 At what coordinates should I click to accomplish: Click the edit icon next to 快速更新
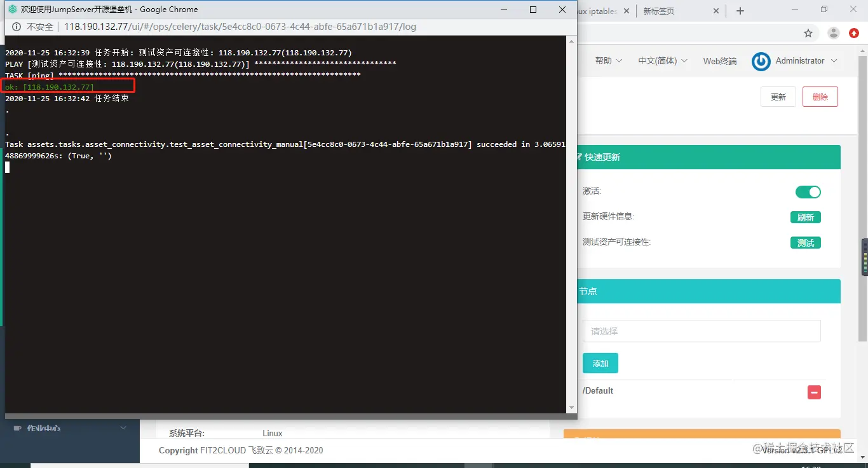click(580, 157)
